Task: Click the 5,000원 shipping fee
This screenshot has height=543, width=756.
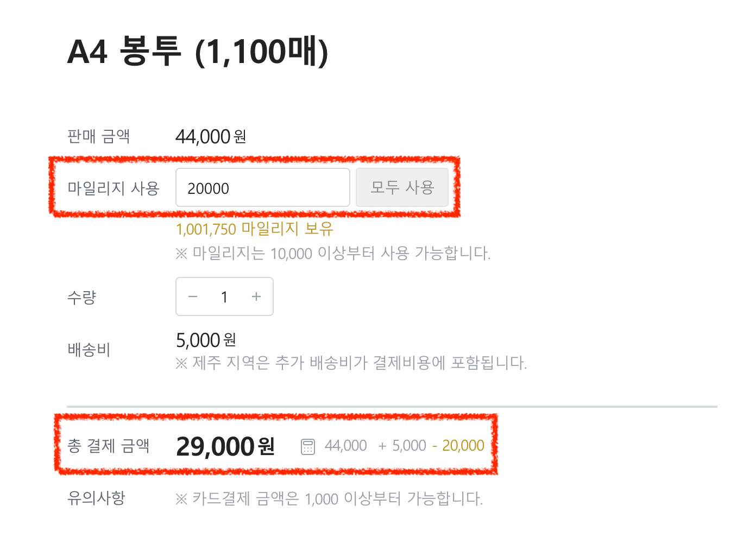Action: coord(206,340)
